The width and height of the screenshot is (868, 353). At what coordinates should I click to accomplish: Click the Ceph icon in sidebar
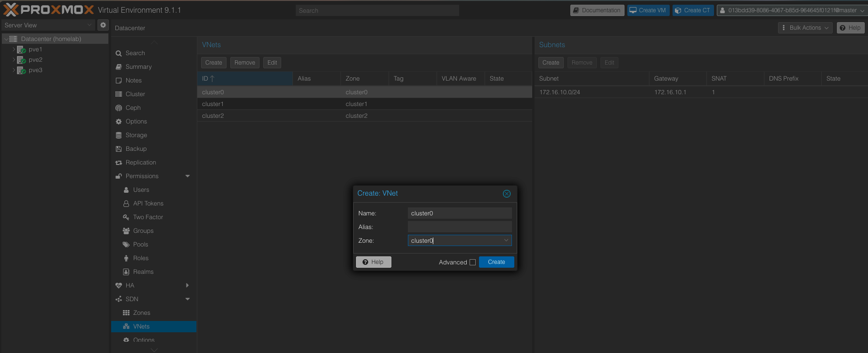click(119, 108)
